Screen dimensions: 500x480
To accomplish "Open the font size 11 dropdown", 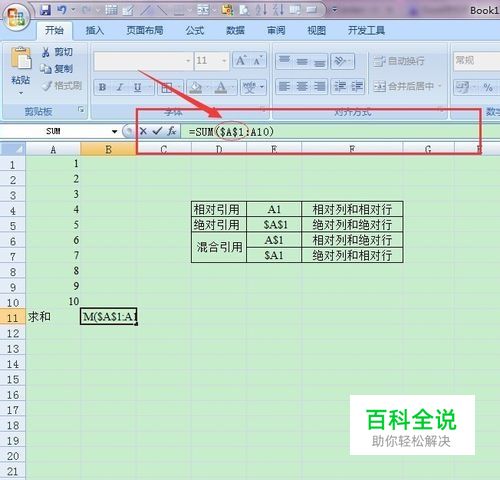I will (x=224, y=61).
